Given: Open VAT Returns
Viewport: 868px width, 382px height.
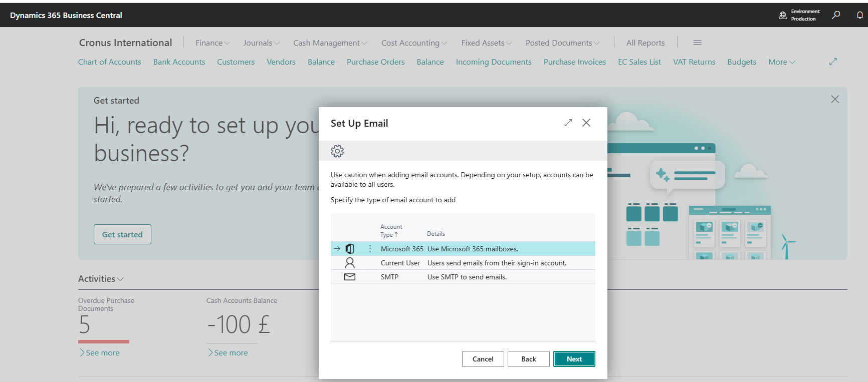Looking at the screenshot, I should pyautogui.click(x=694, y=62).
